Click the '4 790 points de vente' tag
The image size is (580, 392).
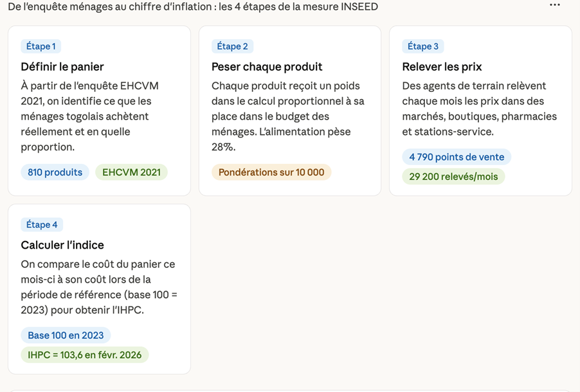pos(457,157)
